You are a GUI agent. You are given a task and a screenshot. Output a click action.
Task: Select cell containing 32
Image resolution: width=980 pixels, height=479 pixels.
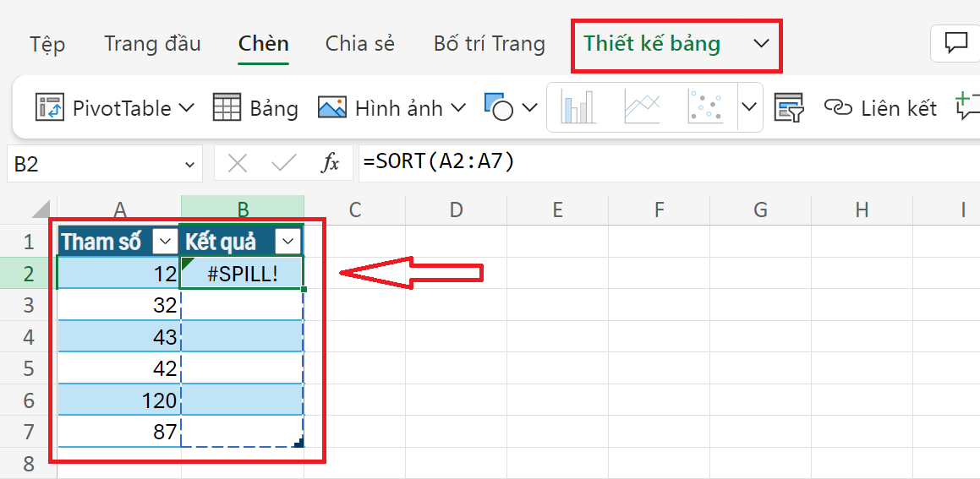pos(118,305)
